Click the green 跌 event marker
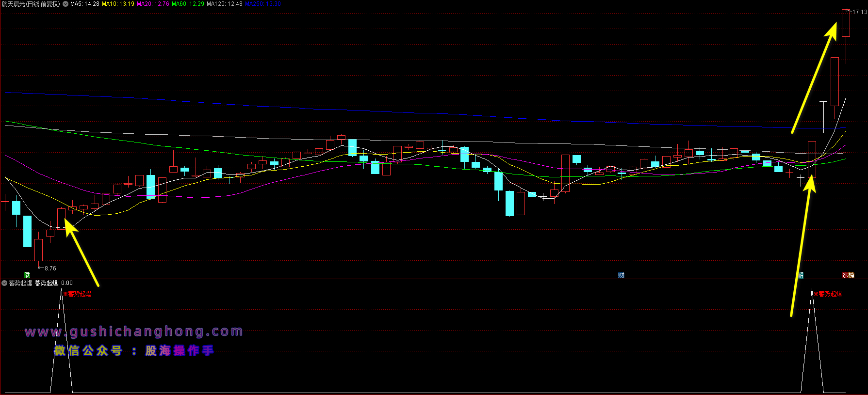This screenshot has height=395, width=868. pos(27,275)
